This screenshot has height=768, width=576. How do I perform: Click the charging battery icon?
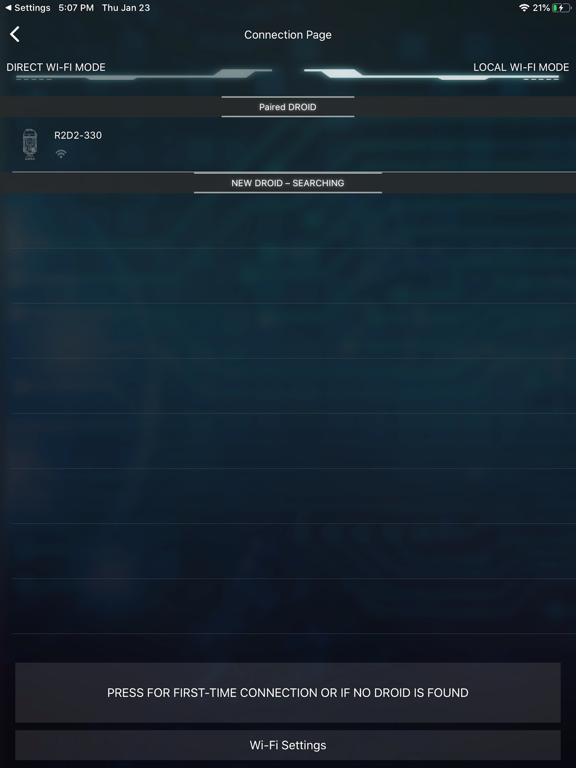coord(561,8)
